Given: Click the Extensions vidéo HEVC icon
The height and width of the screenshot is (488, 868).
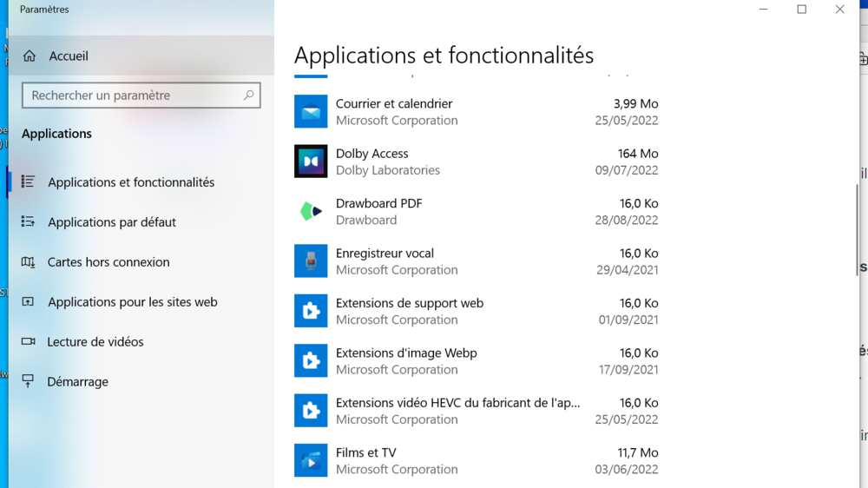Looking at the screenshot, I should click(311, 411).
